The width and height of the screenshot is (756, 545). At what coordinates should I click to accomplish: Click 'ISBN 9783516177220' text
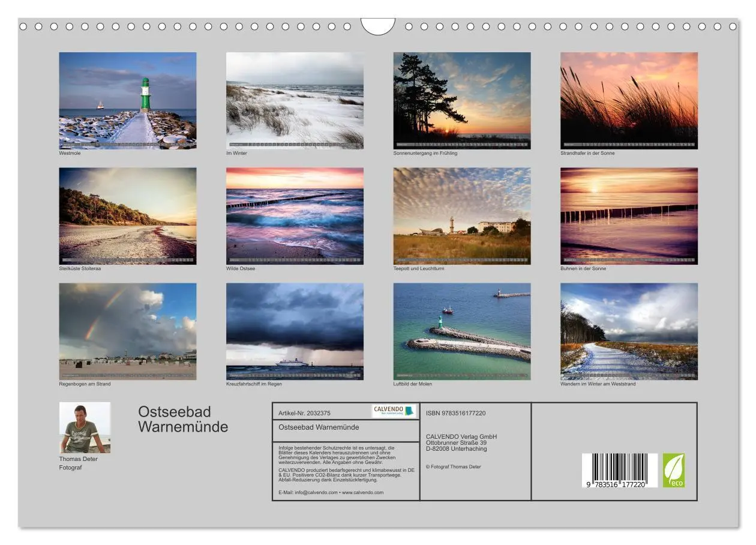point(456,413)
